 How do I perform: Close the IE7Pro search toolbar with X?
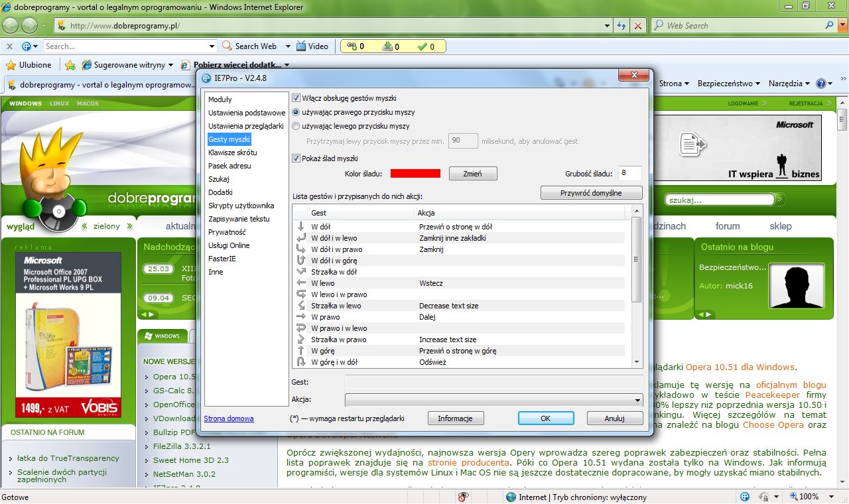click(x=10, y=46)
